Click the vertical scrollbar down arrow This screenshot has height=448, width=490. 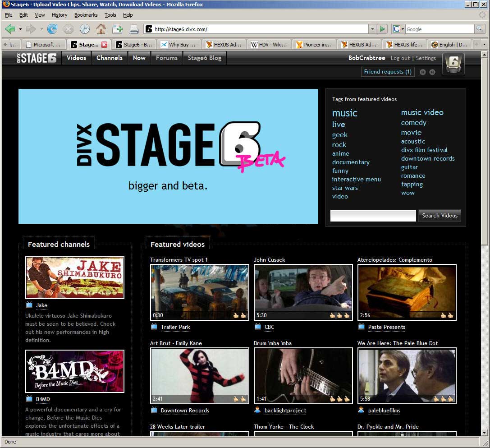tap(485, 433)
